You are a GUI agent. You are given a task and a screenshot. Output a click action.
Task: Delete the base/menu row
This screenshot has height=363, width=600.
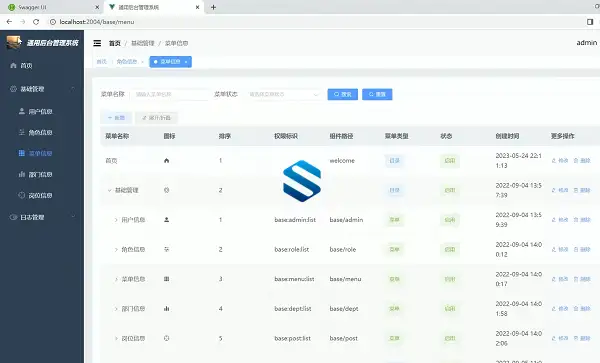[582, 279]
